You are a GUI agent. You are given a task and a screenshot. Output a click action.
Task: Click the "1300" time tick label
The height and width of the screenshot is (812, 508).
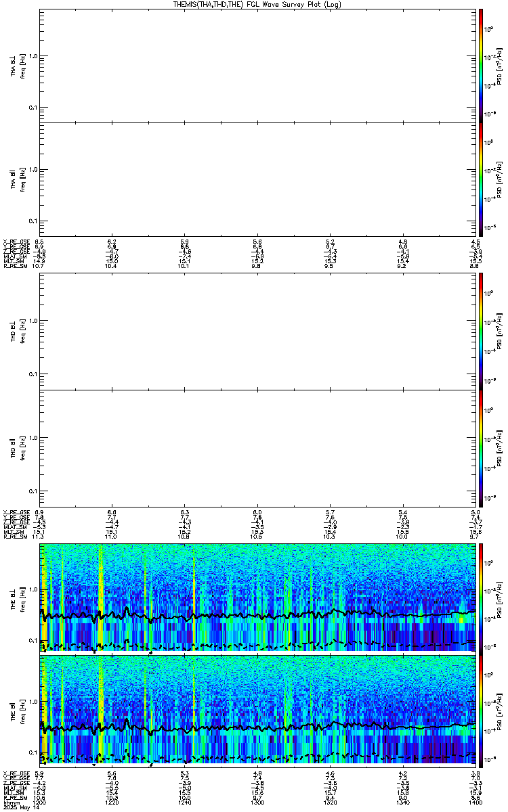257,803
